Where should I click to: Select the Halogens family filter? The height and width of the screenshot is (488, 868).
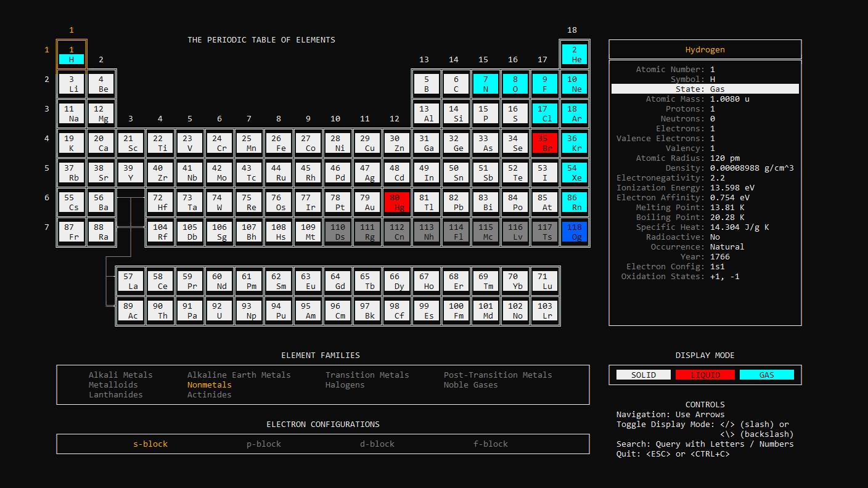coord(345,384)
